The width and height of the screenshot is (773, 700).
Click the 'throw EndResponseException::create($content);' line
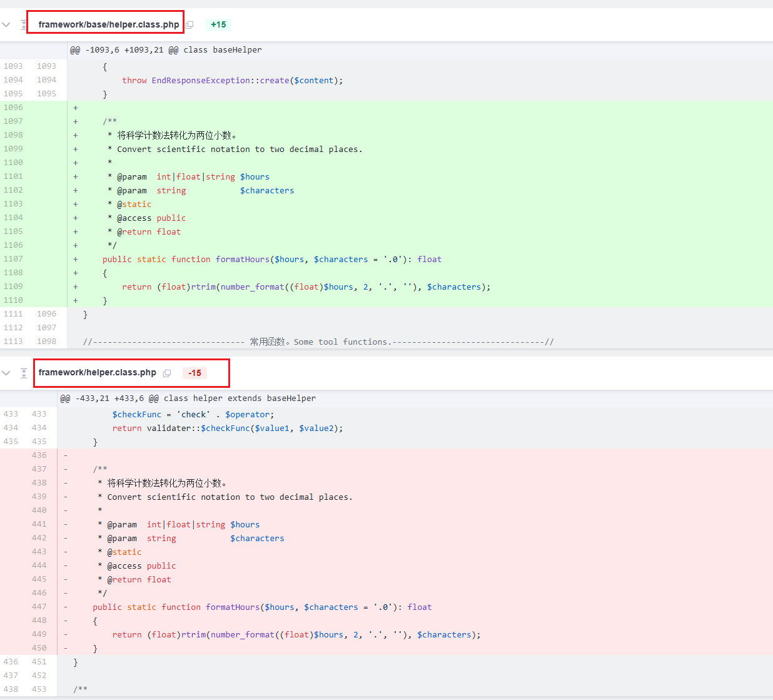click(232, 81)
